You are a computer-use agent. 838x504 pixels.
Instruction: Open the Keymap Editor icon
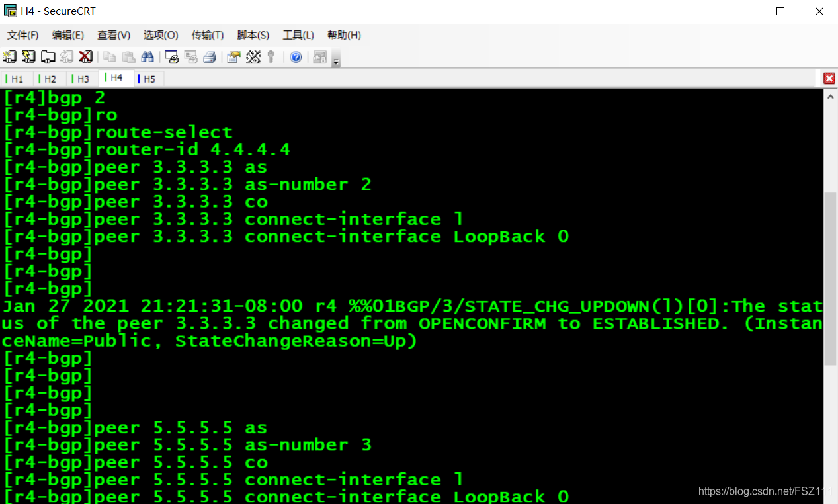click(253, 57)
